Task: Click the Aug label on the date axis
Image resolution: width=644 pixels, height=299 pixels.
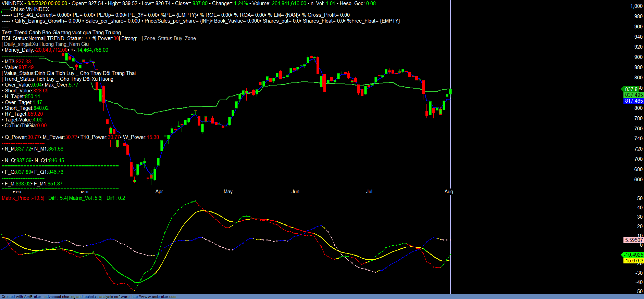Action: 448,192
